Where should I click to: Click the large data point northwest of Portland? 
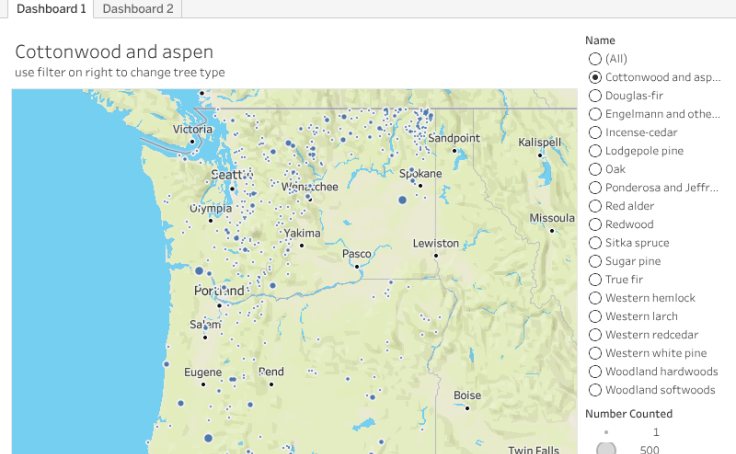point(199,271)
